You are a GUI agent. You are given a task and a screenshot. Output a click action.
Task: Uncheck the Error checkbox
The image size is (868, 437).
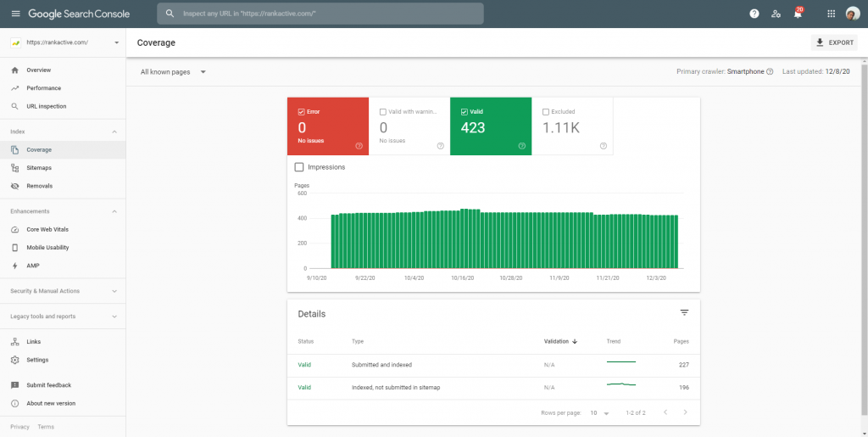tap(301, 112)
